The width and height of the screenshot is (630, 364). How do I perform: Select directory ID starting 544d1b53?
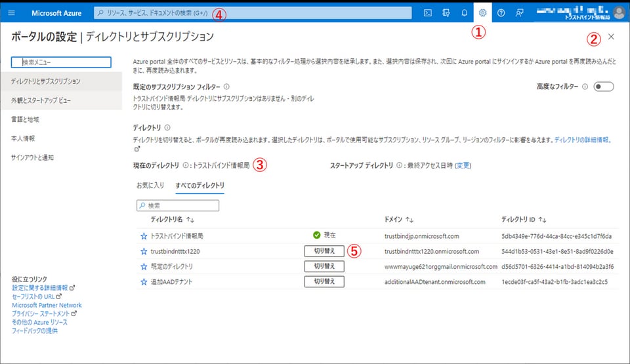coord(557,251)
